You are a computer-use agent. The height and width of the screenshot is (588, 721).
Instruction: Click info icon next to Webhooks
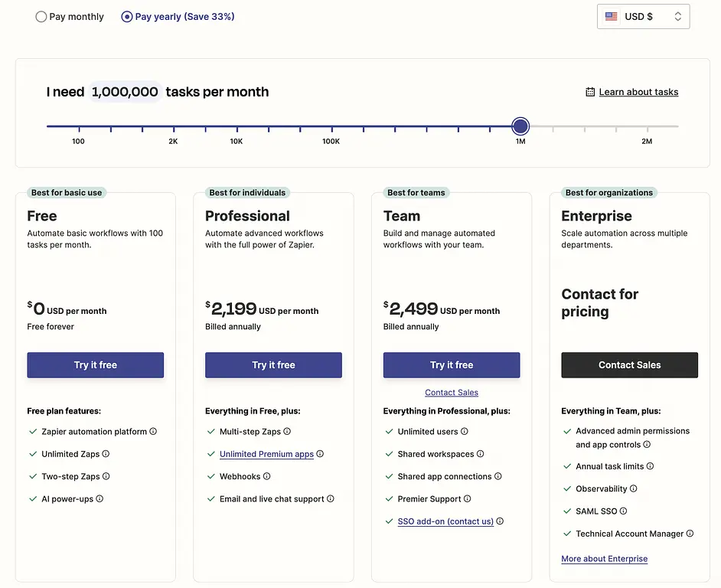click(267, 476)
